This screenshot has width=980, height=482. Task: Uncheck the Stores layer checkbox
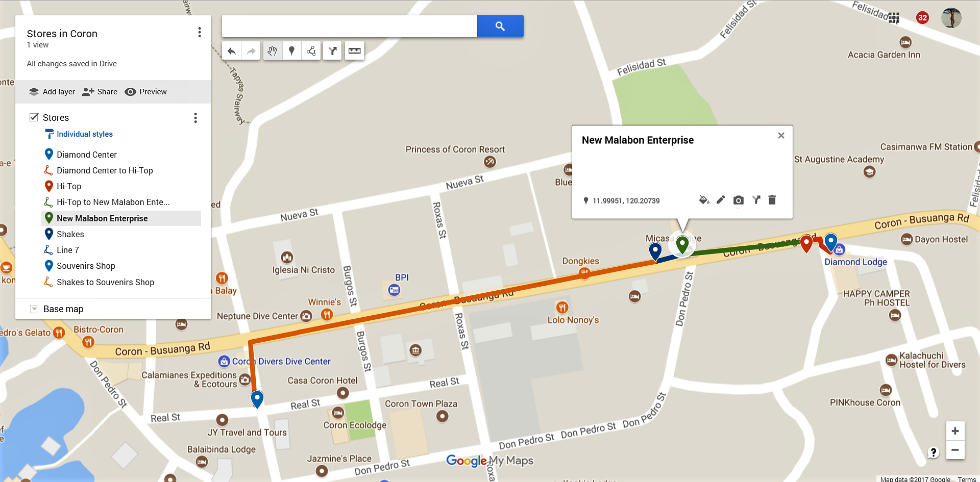34,117
